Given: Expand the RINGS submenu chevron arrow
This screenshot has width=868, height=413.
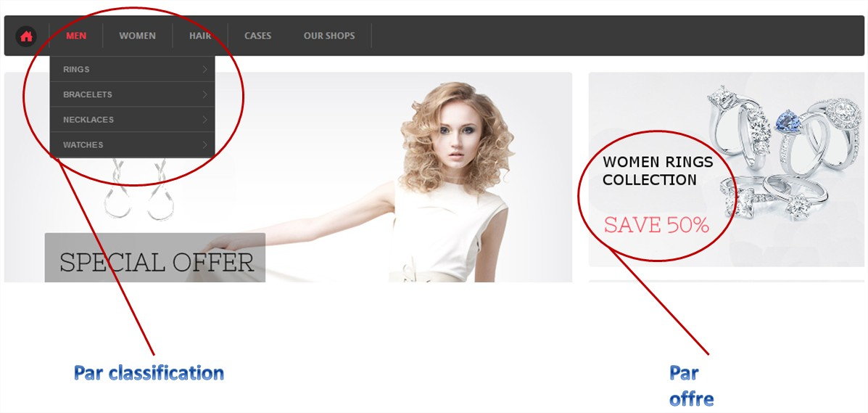Looking at the screenshot, I should pos(205,70).
